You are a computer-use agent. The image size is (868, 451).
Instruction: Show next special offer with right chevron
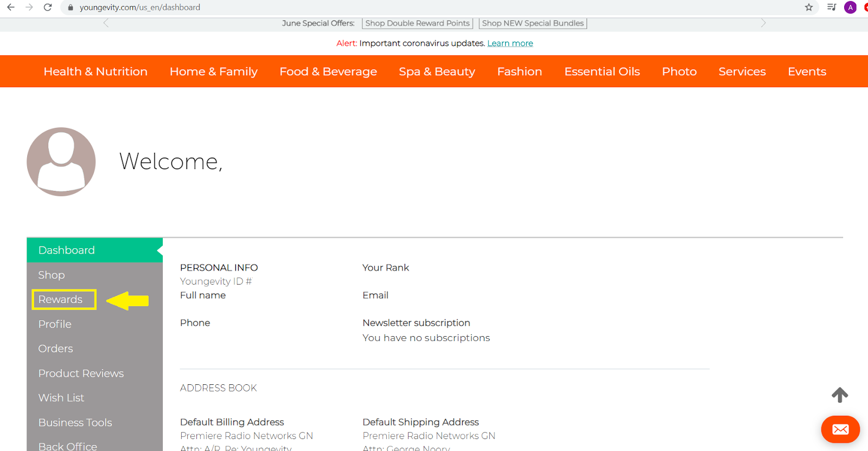[x=763, y=23]
